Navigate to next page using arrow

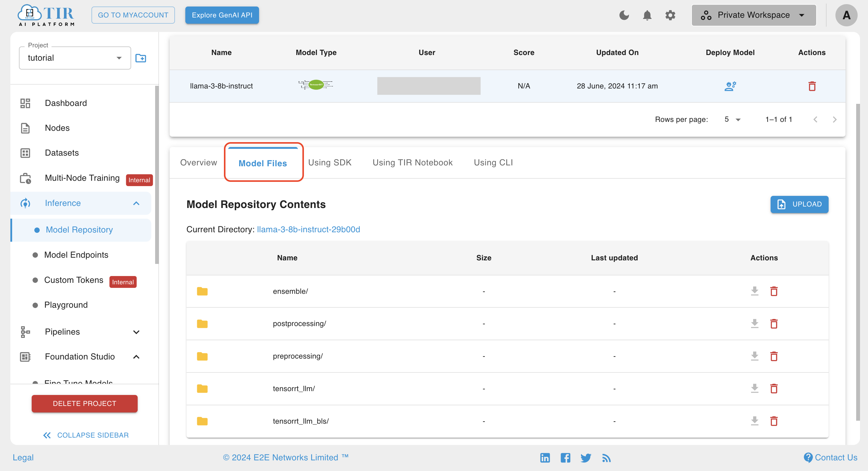click(x=834, y=120)
